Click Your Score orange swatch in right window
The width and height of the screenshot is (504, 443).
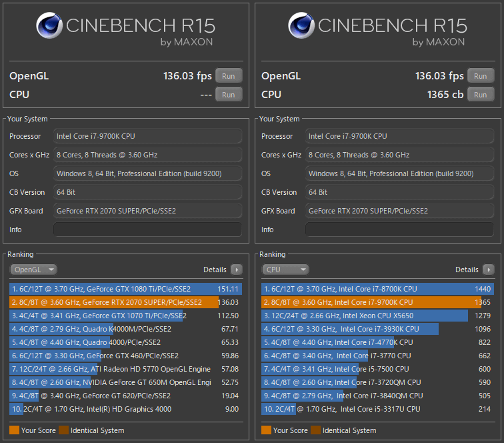[x=266, y=430]
